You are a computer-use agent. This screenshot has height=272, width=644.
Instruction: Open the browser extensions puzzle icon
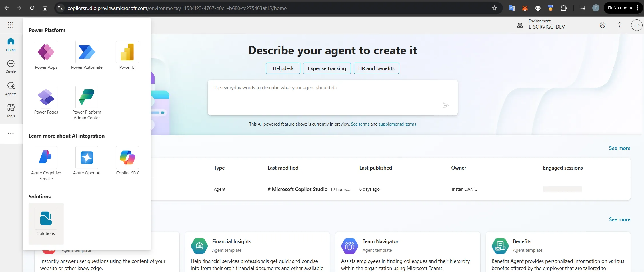click(563, 8)
